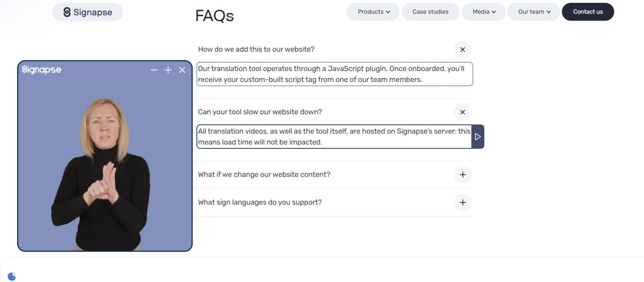Click the 'Can your tool slow our website down?' question

coord(260,112)
